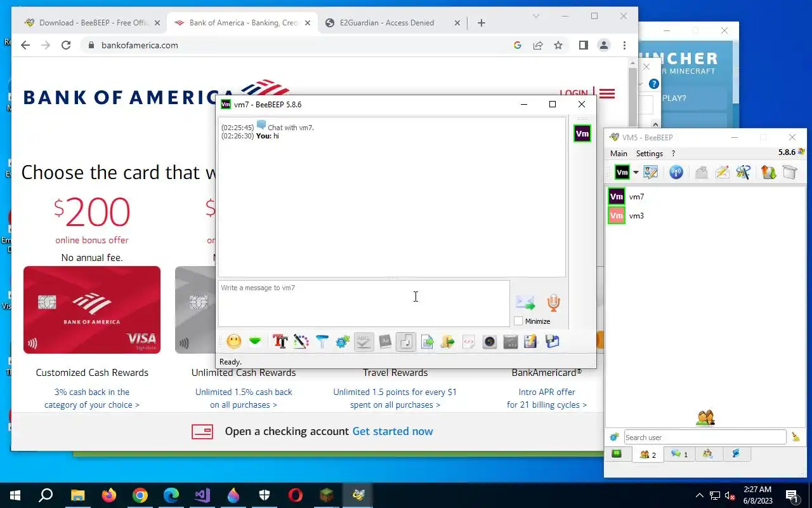Click the gear icon beside Search user

point(614,437)
